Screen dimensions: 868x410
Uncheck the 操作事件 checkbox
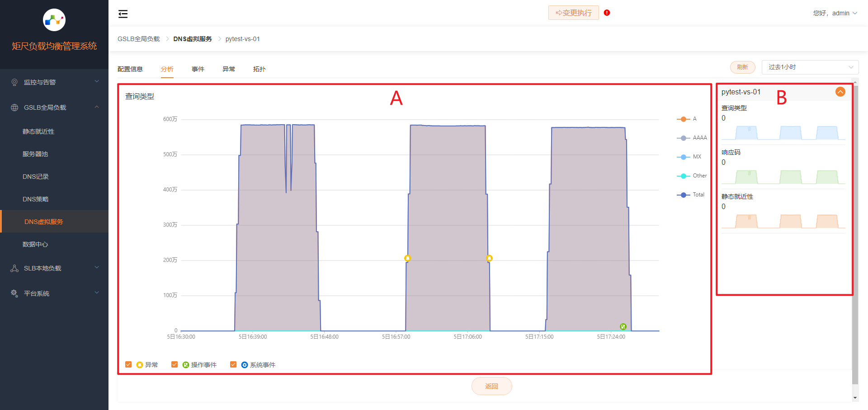click(x=175, y=364)
